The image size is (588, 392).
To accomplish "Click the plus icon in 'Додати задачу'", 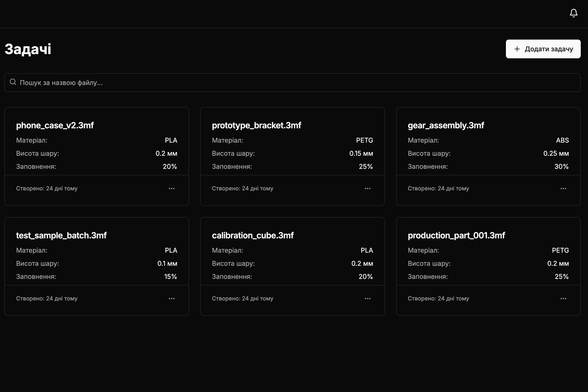I will [517, 49].
